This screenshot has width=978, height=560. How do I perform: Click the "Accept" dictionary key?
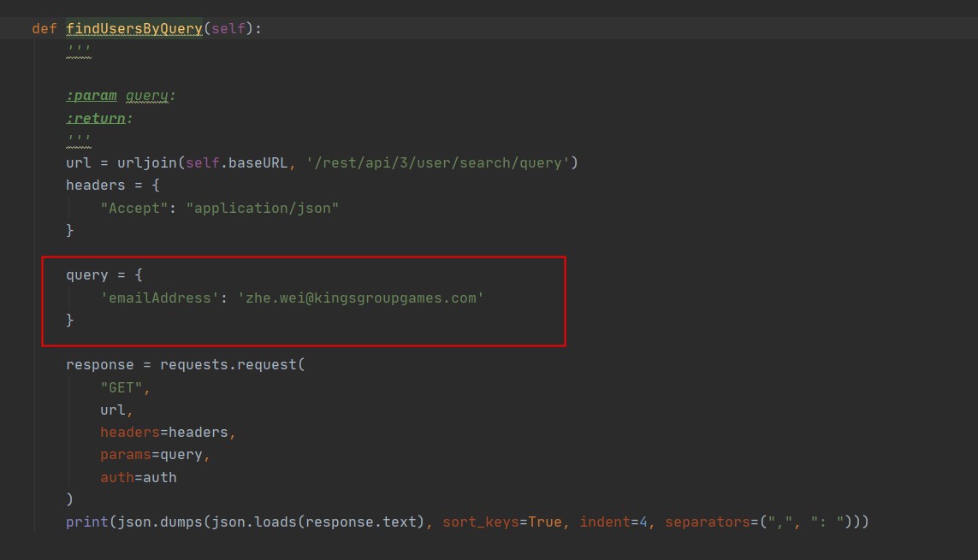pyautogui.click(x=134, y=208)
